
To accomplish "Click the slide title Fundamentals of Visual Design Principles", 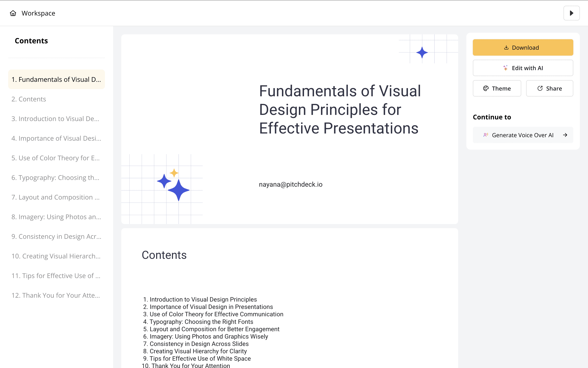I will [x=340, y=110].
